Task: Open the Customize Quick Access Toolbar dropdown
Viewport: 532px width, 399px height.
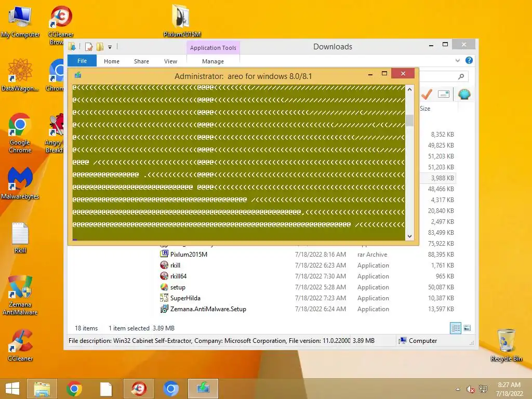Action: (x=110, y=47)
